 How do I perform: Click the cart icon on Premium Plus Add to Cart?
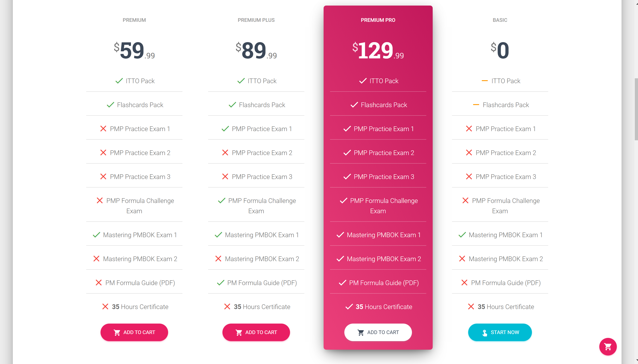point(239,332)
